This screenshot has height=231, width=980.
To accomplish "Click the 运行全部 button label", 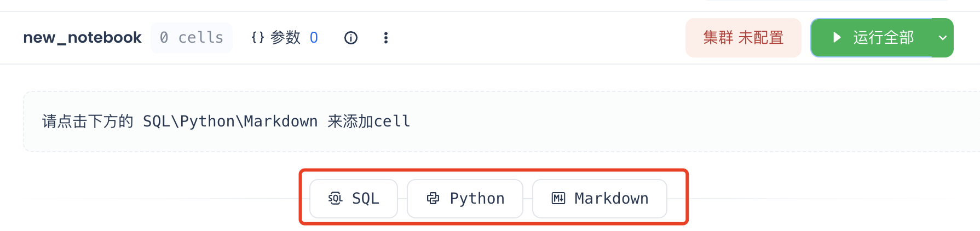I will (883, 38).
